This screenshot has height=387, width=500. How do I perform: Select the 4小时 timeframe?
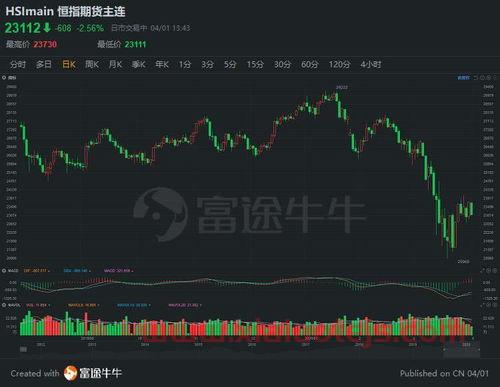[370, 64]
